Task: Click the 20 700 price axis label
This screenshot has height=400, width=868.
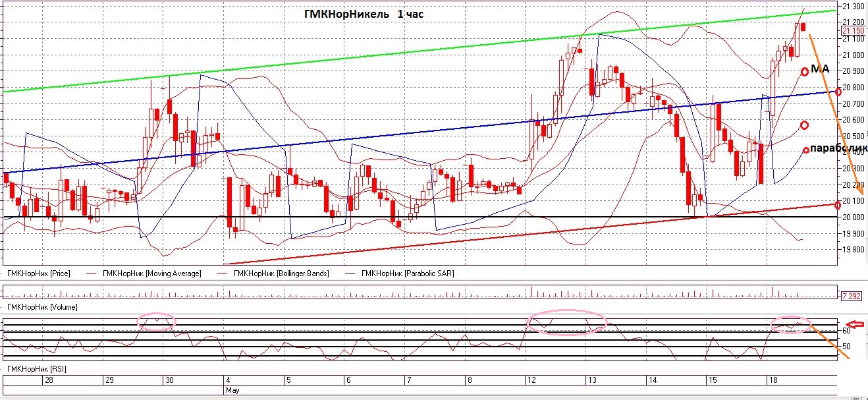Action: pyautogui.click(x=854, y=104)
